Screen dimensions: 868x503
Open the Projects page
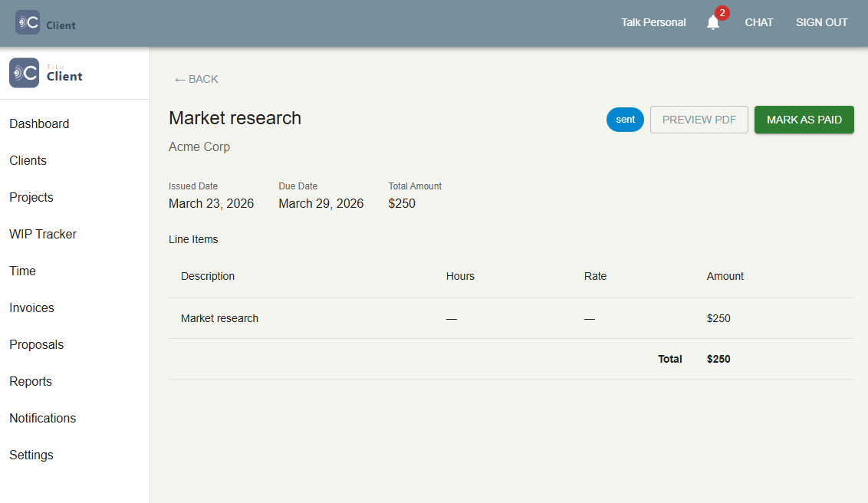coord(31,197)
